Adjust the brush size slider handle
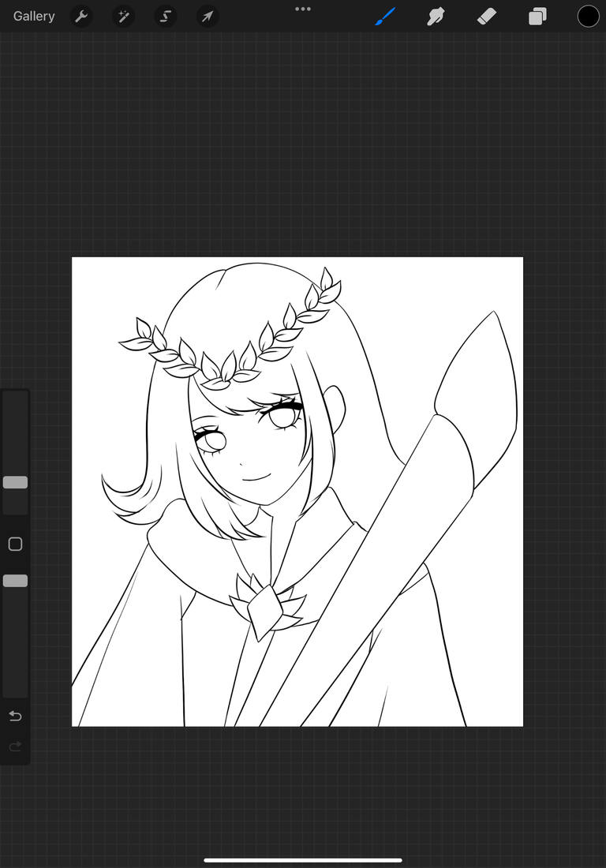This screenshot has height=868, width=606. coord(16,482)
